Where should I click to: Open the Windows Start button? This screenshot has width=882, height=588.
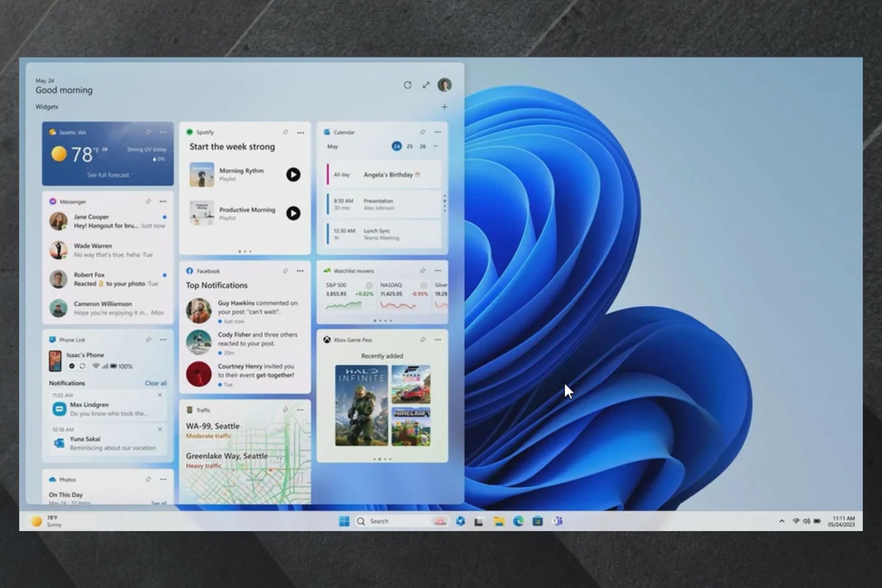[x=344, y=521]
